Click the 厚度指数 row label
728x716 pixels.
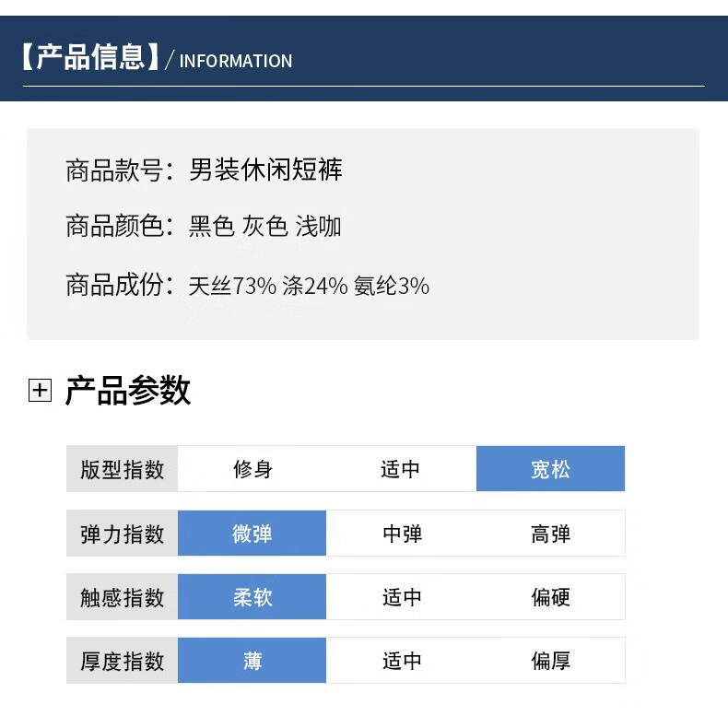tap(123, 661)
